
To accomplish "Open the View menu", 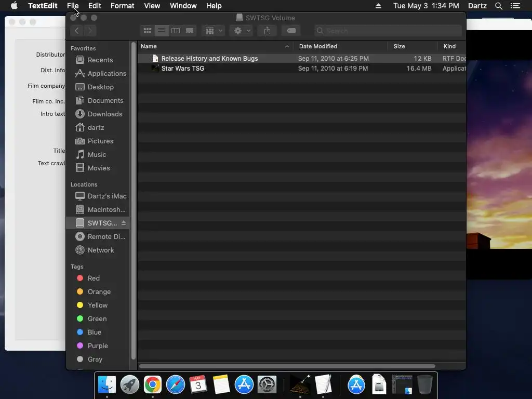I will click(152, 6).
